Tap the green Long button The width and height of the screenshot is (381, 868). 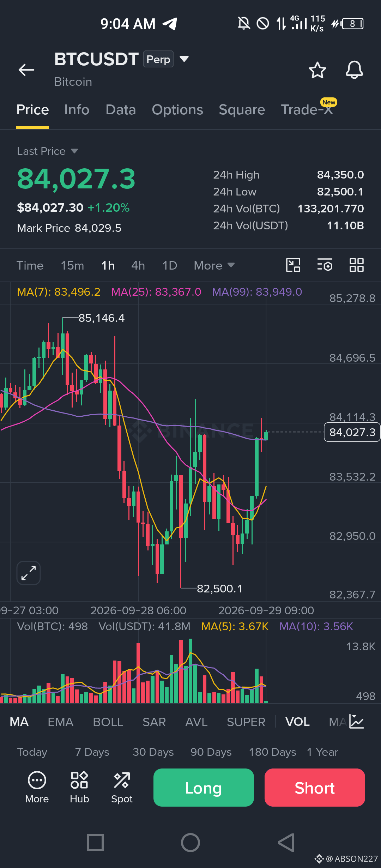204,788
